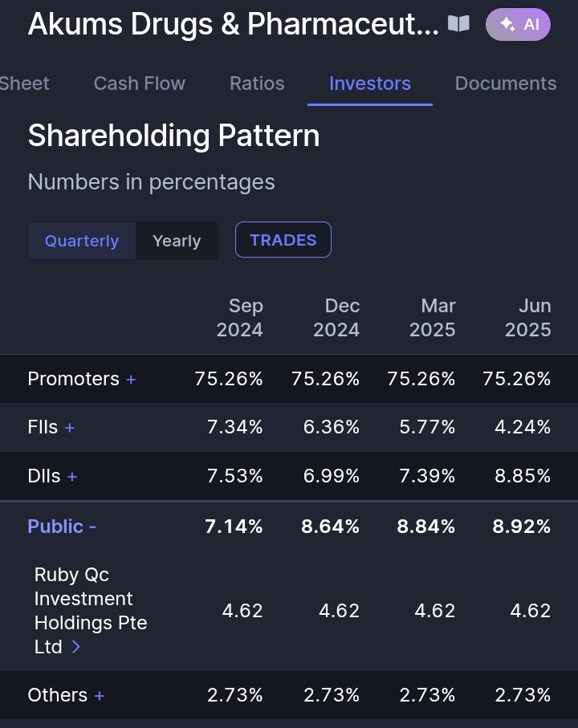This screenshot has height=728, width=578.
Task: Click the Jun 2025 column header
Action: point(528,318)
